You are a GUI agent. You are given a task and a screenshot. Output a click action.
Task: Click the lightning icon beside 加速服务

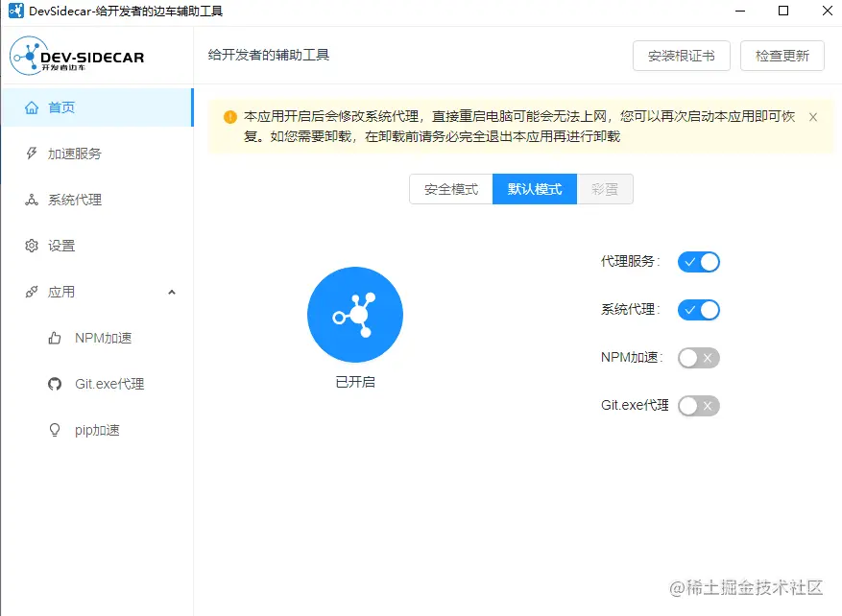pyautogui.click(x=32, y=154)
